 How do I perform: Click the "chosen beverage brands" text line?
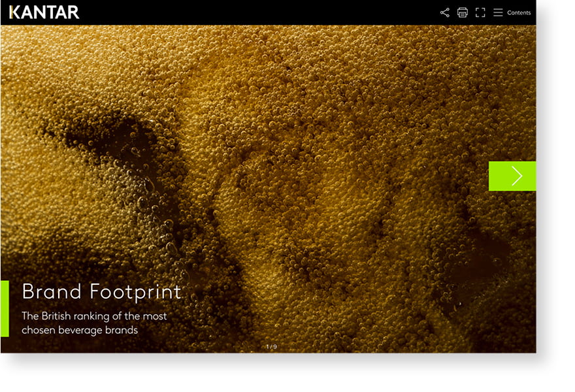click(80, 330)
